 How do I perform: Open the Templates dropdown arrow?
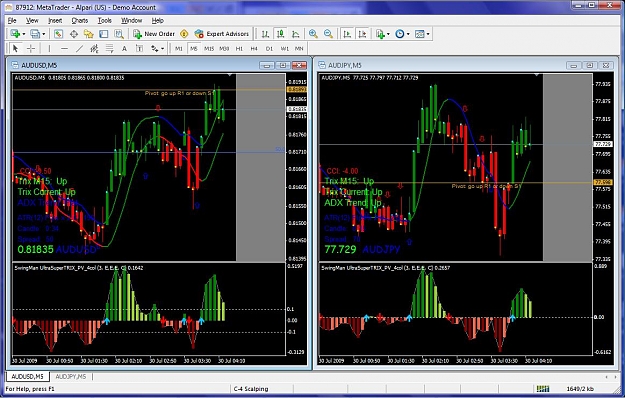click(428, 34)
